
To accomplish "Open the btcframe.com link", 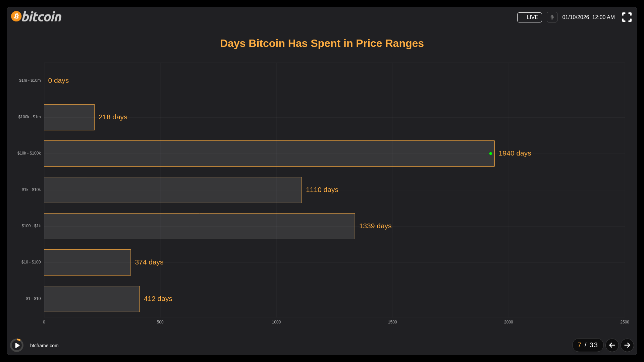I will [44, 346].
